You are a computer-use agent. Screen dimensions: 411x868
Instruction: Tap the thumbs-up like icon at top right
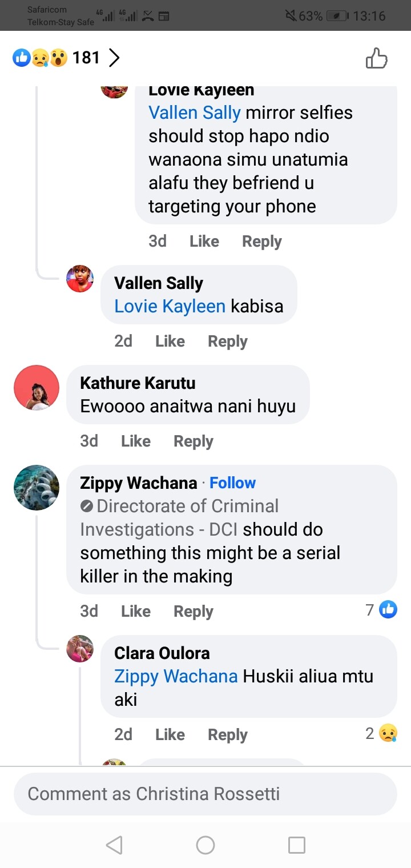376,58
